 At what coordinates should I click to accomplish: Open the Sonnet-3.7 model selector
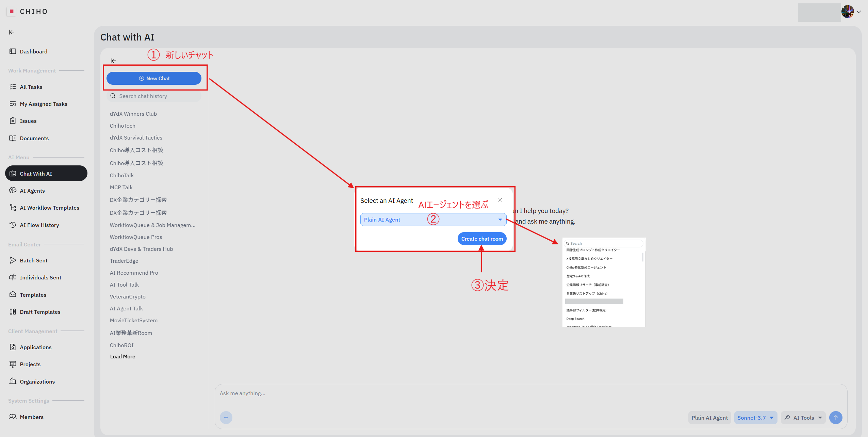755,418
